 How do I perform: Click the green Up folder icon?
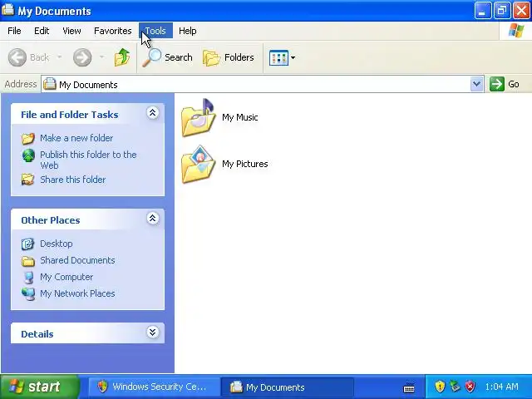122,57
